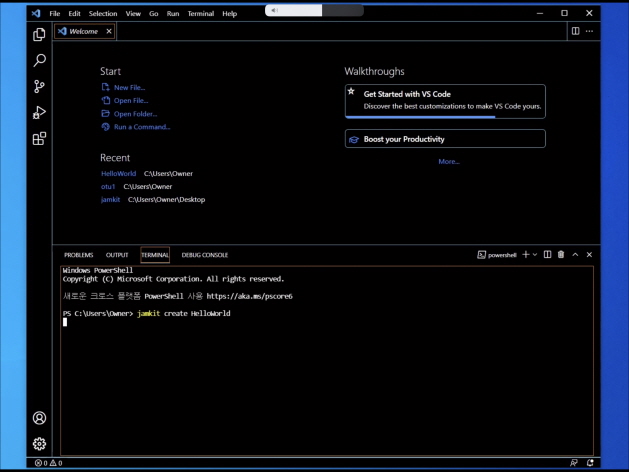Open feedback icon in status bar
This screenshot has width=629, height=472.
pyautogui.click(x=574, y=463)
